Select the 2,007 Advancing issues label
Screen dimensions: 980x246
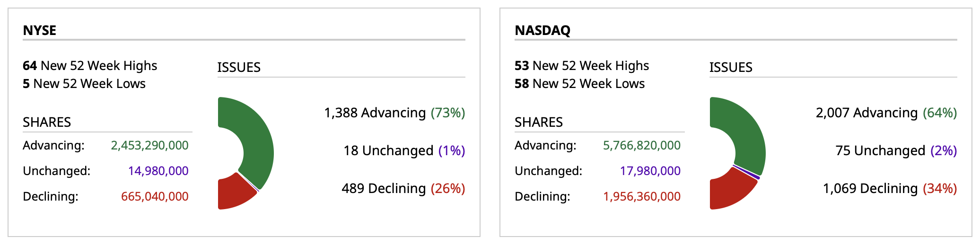point(886,113)
